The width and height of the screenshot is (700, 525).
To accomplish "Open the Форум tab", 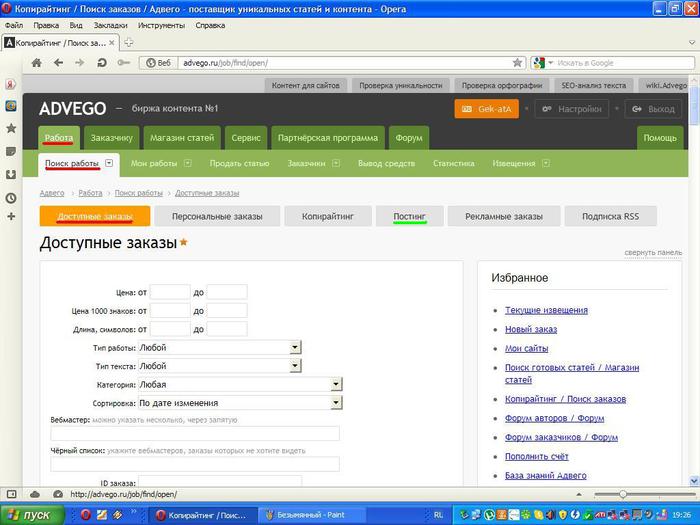I will point(408,138).
